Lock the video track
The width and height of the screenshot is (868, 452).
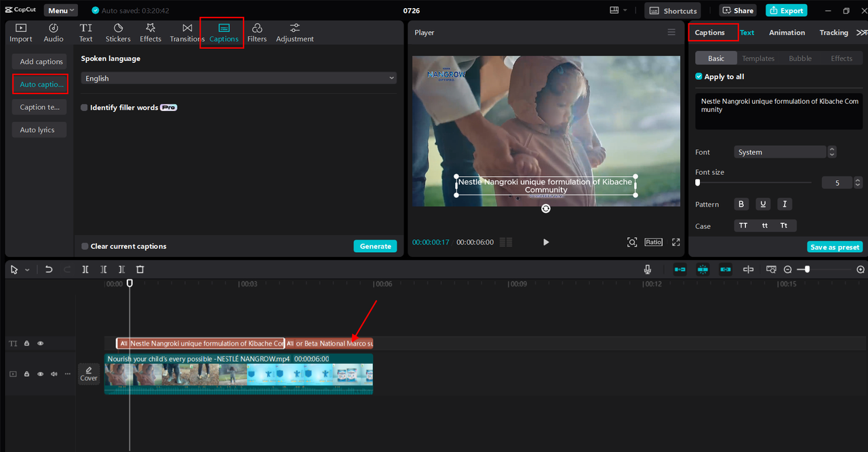click(x=27, y=373)
